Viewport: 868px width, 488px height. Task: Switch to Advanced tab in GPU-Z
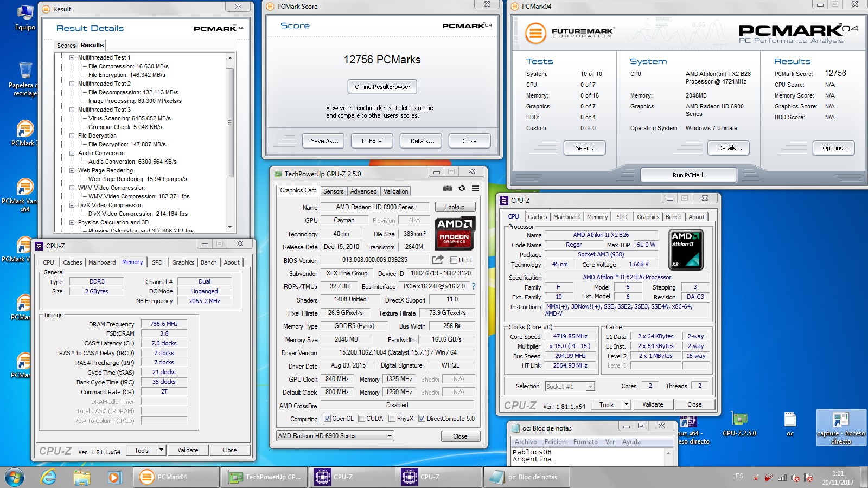point(363,191)
